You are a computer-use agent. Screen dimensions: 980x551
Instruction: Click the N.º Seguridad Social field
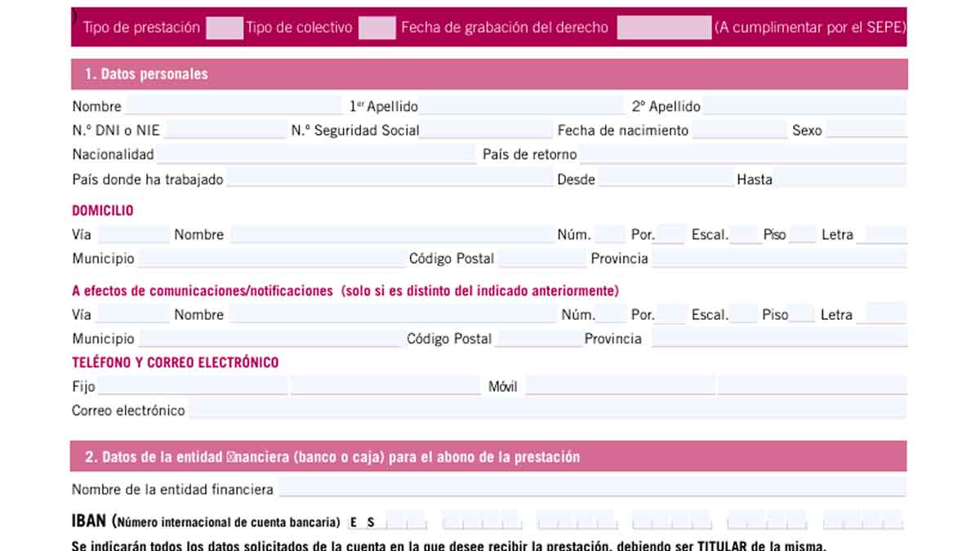click(x=486, y=130)
